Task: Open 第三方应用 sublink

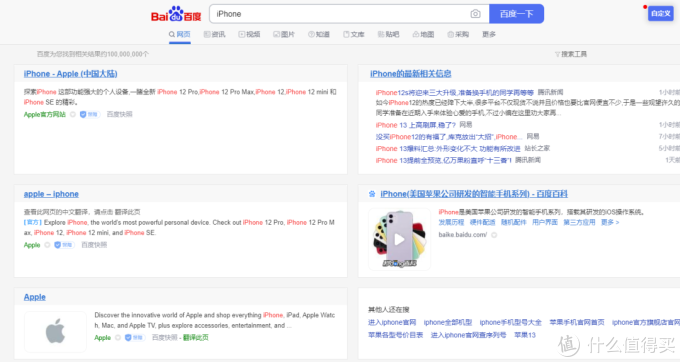Action: [579, 222]
